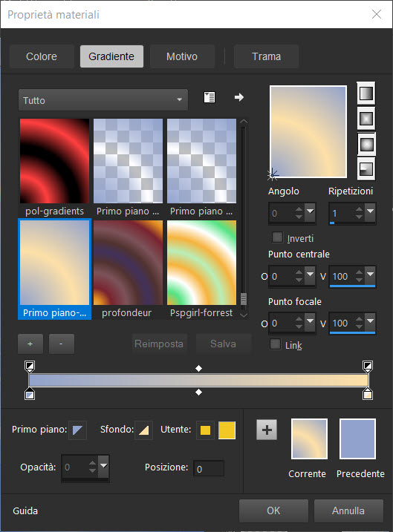Click the Primo piano foreground marker icon
Image resolution: width=393 pixels, height=532 pixels.
click(77, 430)
